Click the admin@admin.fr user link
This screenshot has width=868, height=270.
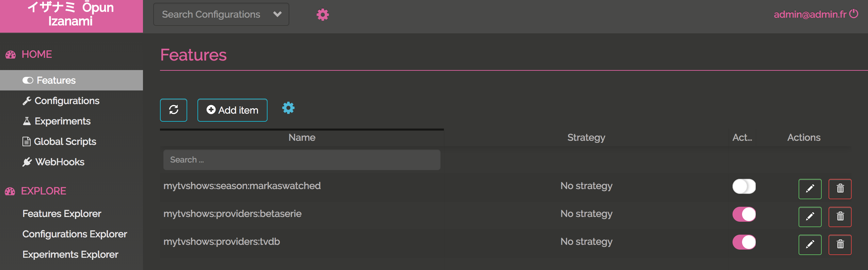[x=810, y=14]
